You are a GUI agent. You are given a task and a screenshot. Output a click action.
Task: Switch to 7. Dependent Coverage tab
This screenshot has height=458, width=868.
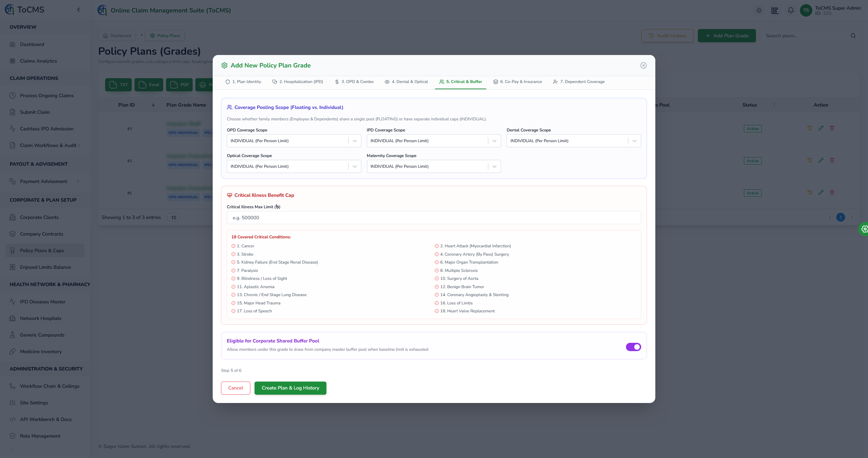(579, 82)
